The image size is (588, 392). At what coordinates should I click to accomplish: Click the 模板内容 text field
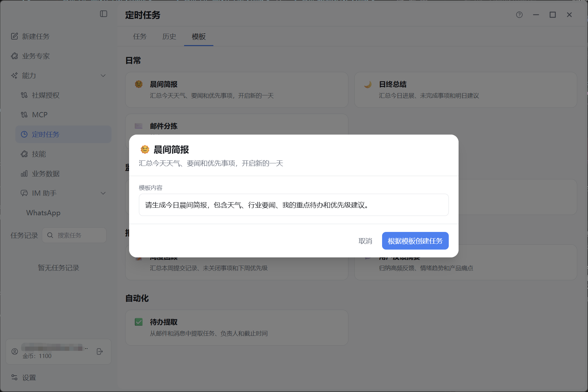pos(294,205)
